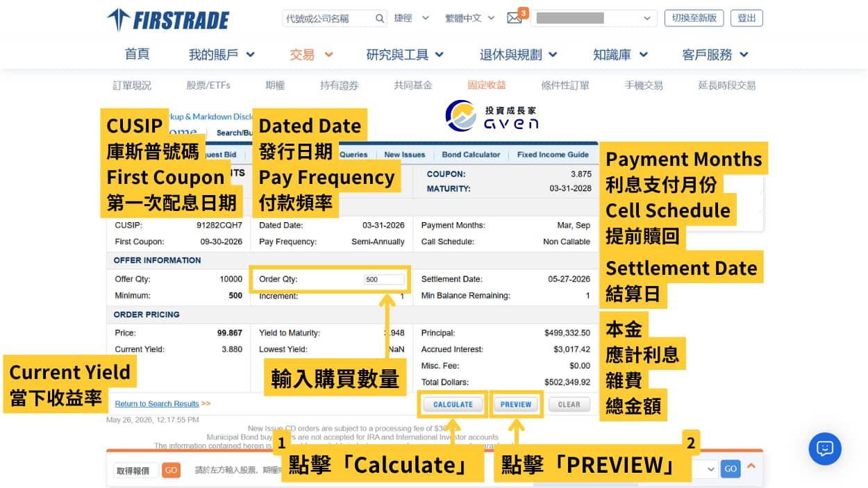Image resolution: width=868 pixels, height=488 pixels.
Task: Click the 切換至新版 button
Action: (x=694, y=18)
